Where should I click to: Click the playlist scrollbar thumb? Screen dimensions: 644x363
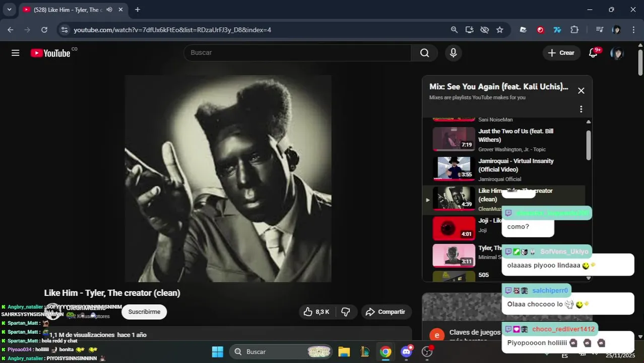588,145
